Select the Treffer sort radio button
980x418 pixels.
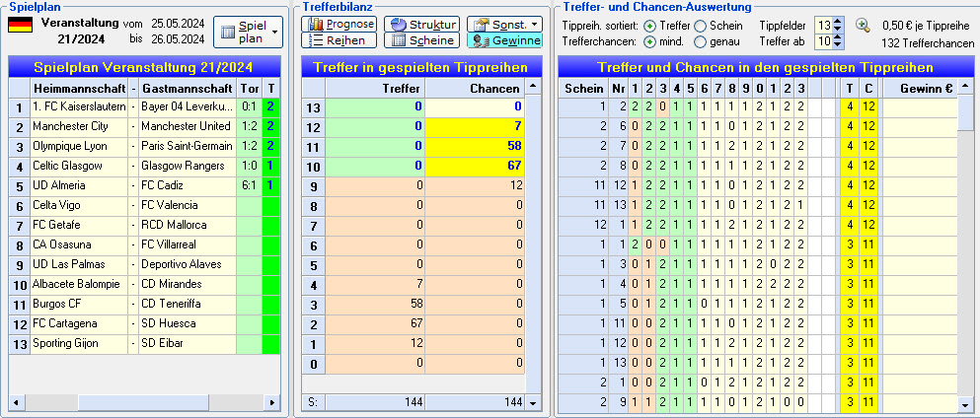650,26
